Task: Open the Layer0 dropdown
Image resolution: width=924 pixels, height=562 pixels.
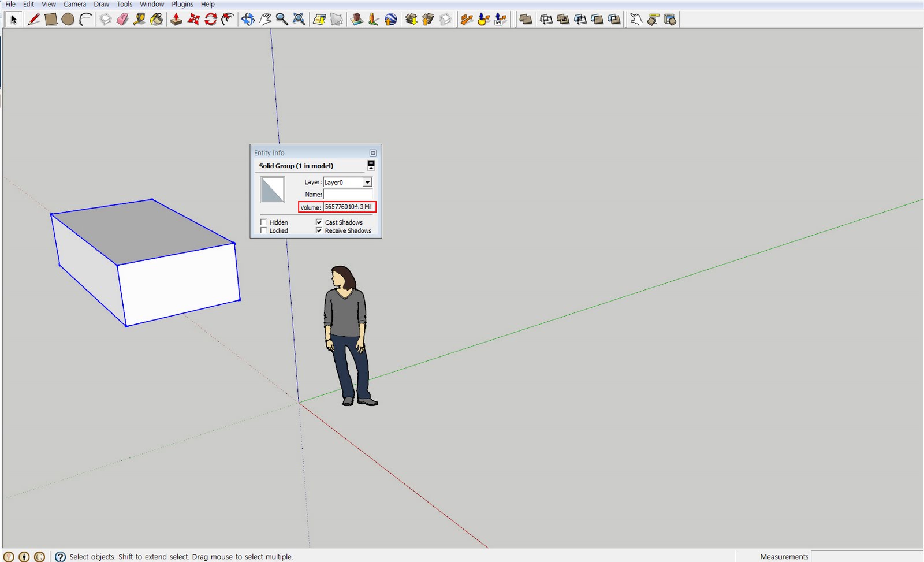Action: 368,182
